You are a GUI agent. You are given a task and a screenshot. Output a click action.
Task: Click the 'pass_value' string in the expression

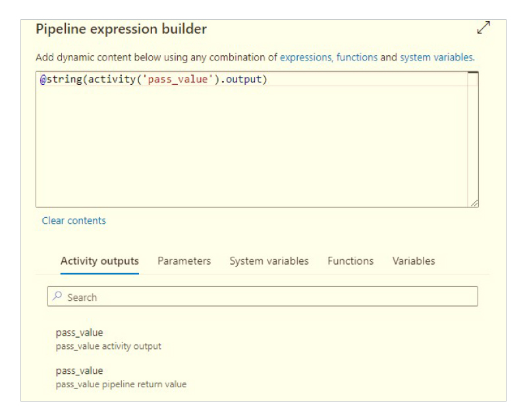(x=178, y=79)
